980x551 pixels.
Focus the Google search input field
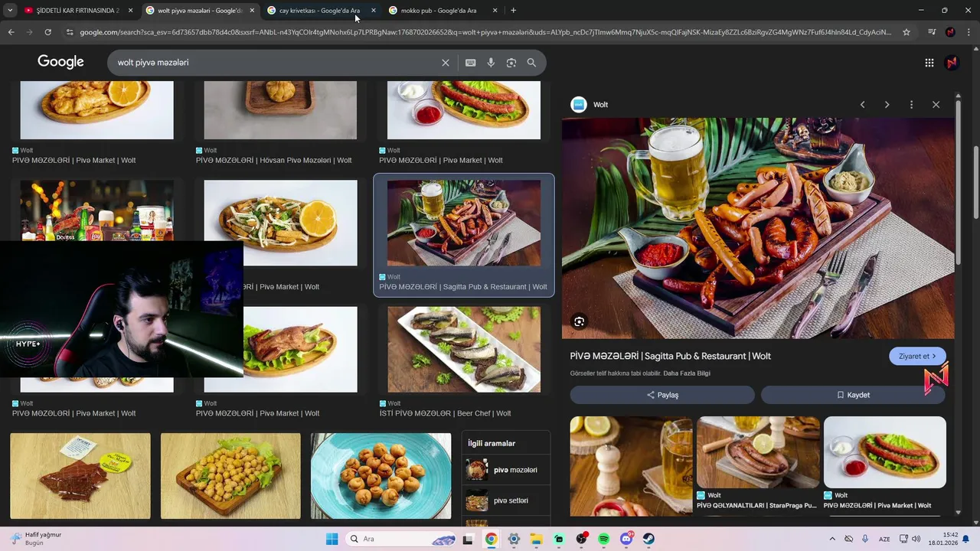tap(276, 63)
